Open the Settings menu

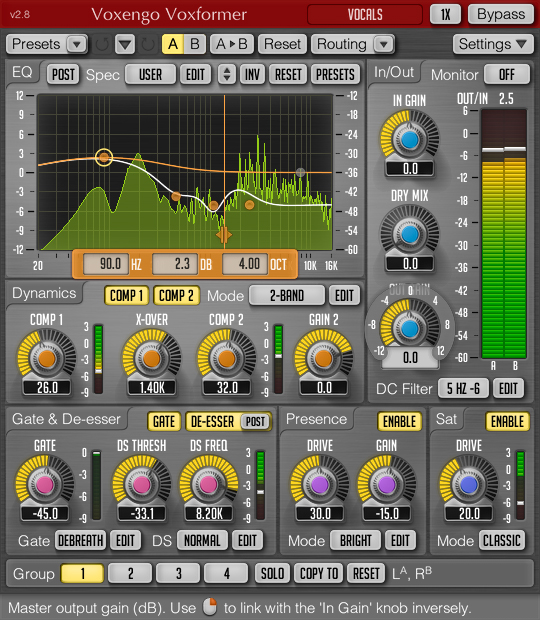(x=492, y=44)
